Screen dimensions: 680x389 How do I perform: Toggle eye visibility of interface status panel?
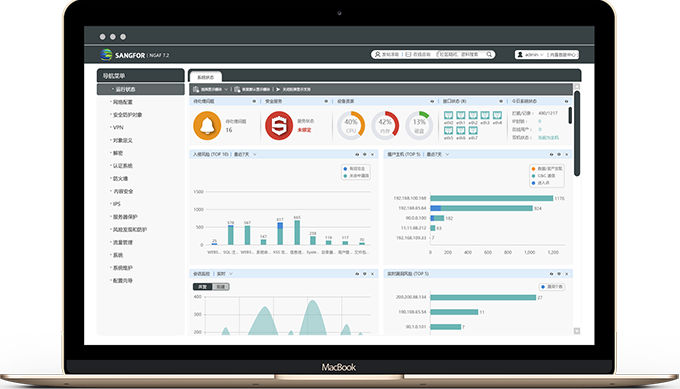click(x=501, y=101)
